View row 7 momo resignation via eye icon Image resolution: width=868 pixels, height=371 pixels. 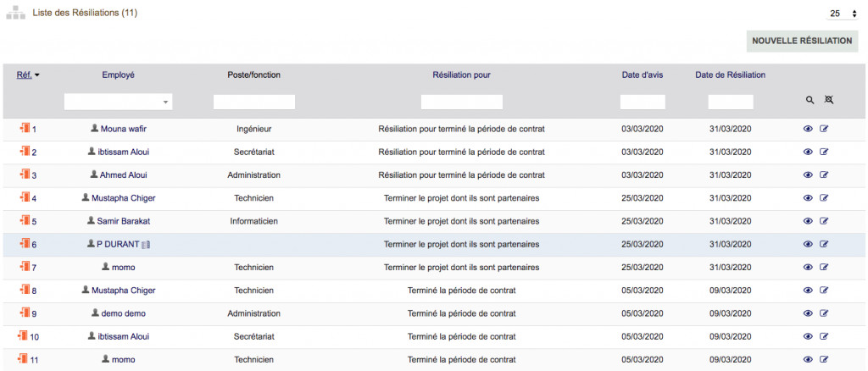click(x=808, y=268)
